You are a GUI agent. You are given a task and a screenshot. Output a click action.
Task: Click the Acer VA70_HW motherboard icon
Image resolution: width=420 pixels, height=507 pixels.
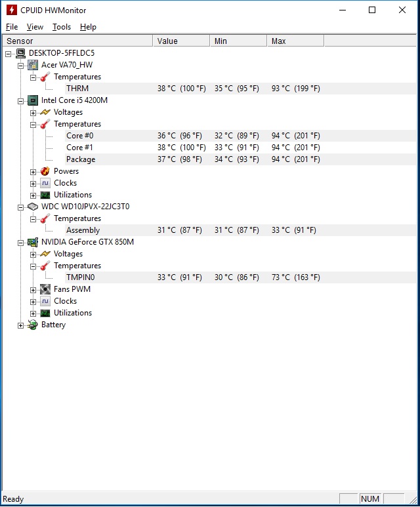pos(33,65)
